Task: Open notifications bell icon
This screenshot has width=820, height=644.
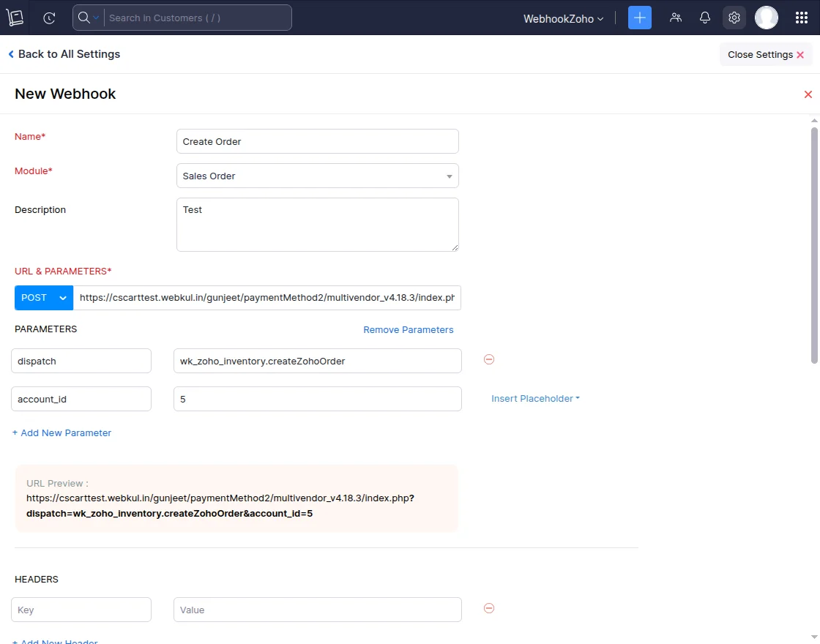Action: 704,18
